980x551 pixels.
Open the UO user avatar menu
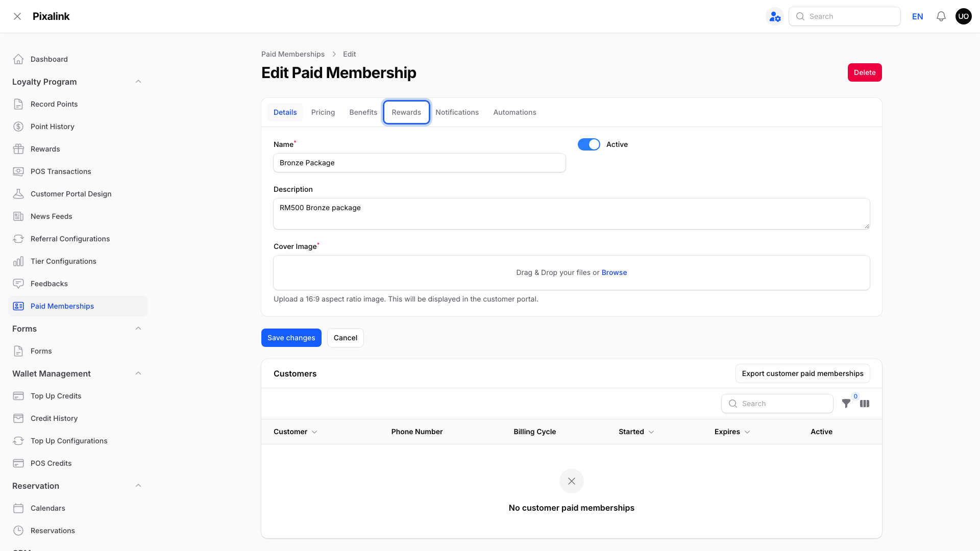[964, 16]
